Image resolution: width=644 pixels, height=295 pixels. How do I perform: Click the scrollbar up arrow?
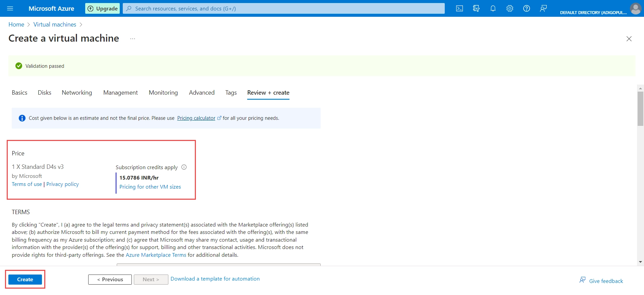click(640, 89)
